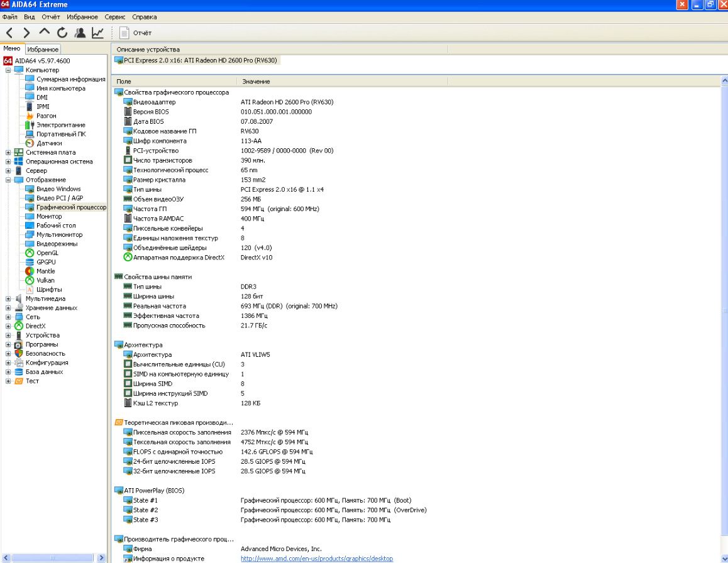Expand the Операционная система branch
The width and height of the screenshot is (728, 563).
point(8,161)
